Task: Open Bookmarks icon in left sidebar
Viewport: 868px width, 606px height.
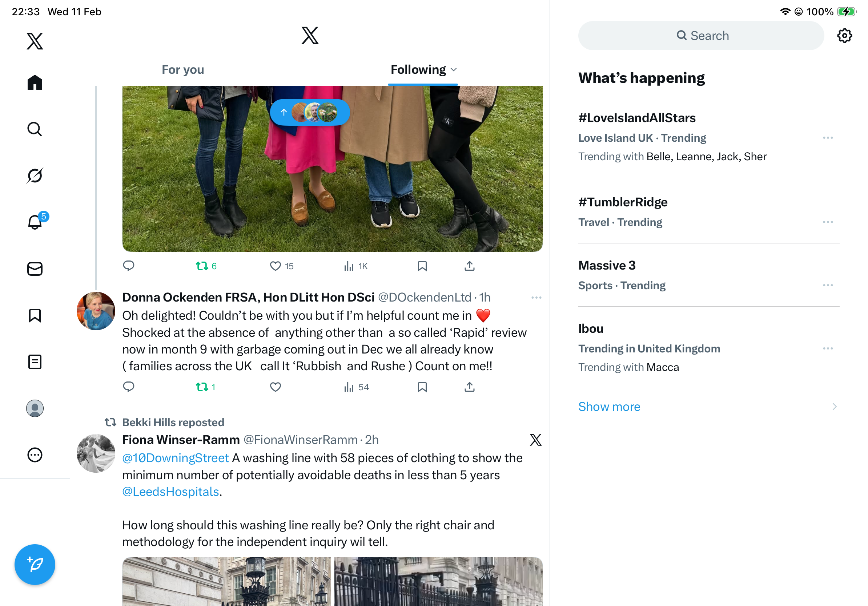Action: (35, 315)
